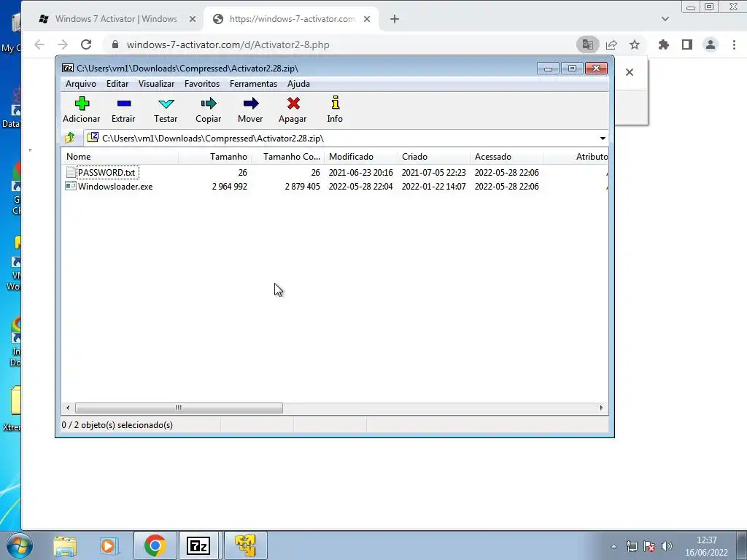
Task: Sort by Modificado column header
Action: [x=360, y=157]
